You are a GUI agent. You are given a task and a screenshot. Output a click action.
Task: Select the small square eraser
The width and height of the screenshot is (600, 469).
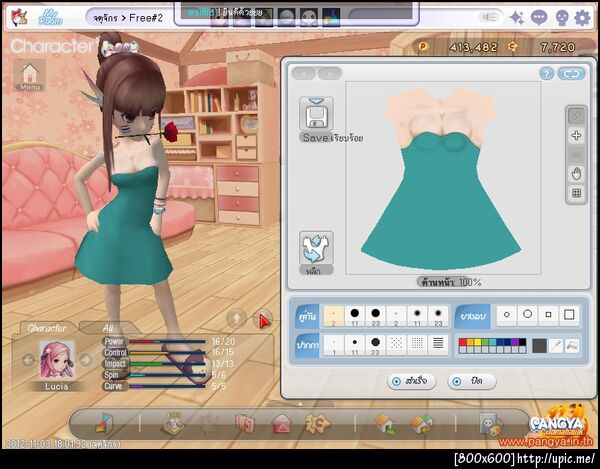[548, 315]
